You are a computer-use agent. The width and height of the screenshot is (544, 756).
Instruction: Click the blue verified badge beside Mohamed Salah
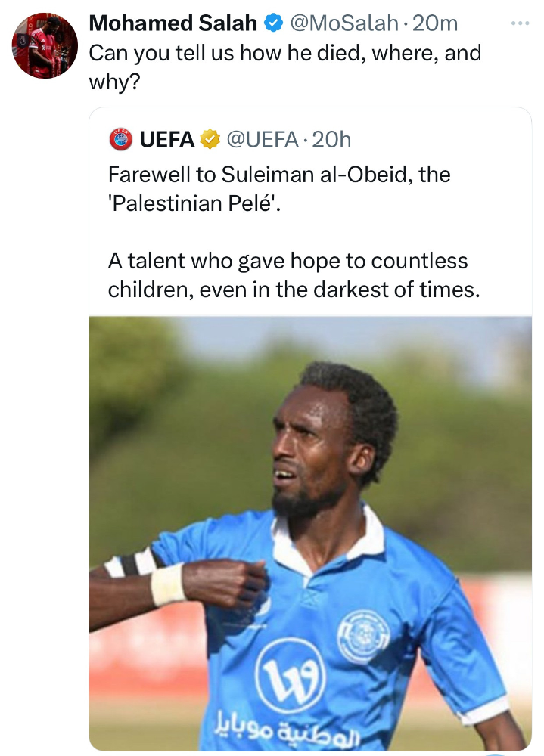tap(272, 23)
